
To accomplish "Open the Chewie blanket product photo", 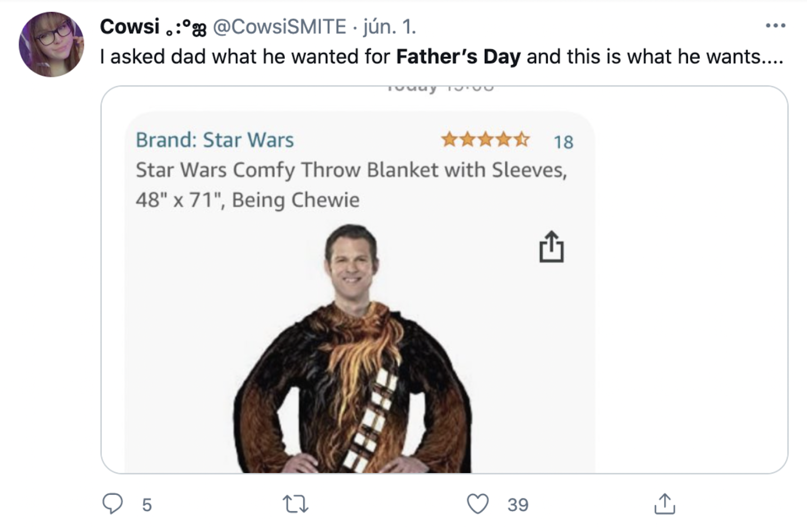I will pos(352,363).
